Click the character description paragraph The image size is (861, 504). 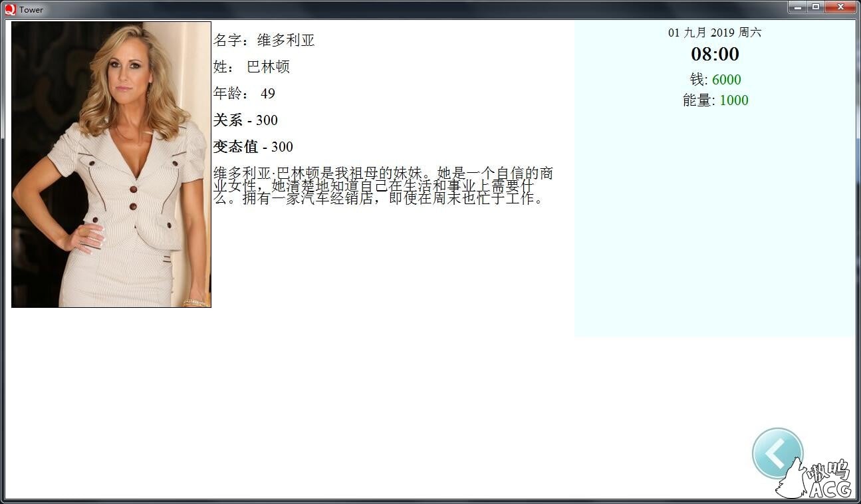pos(376,185)
